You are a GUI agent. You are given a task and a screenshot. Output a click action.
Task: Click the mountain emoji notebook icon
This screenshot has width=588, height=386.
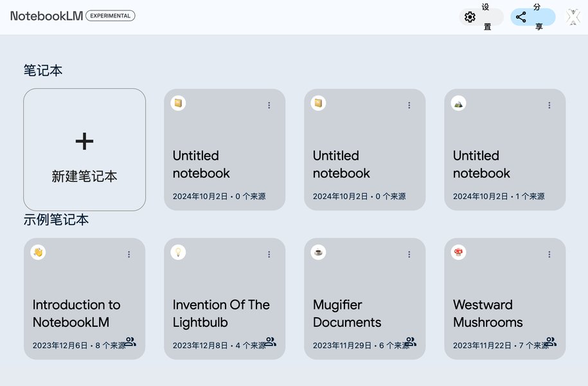[458, 104]
